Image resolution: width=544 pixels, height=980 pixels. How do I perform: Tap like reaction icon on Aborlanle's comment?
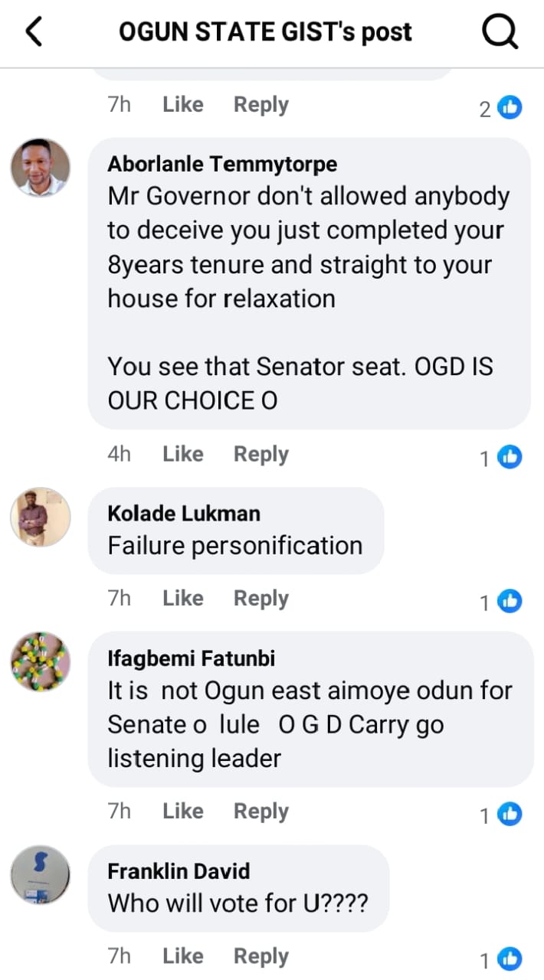click(510, 457)
